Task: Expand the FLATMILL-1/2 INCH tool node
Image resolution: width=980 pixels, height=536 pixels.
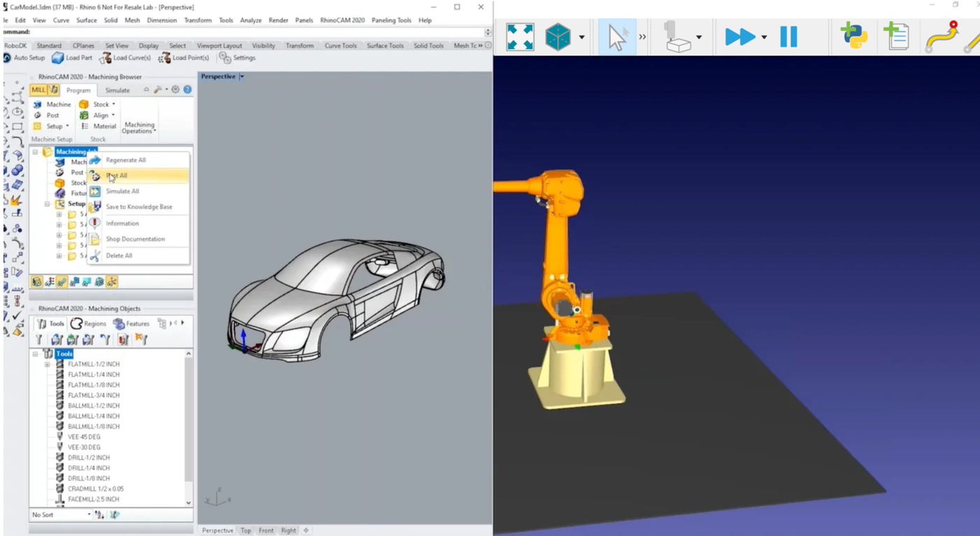Action: [48, 365]
